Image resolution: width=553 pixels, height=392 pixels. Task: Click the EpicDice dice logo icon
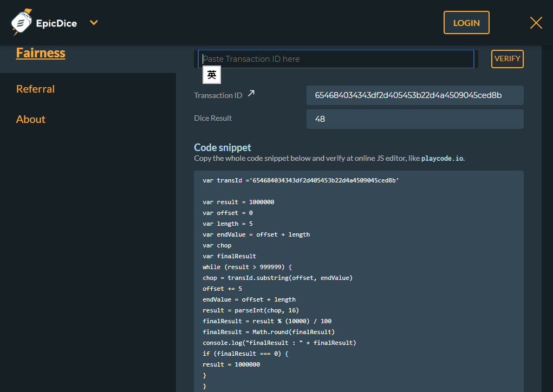pos(22,23)
